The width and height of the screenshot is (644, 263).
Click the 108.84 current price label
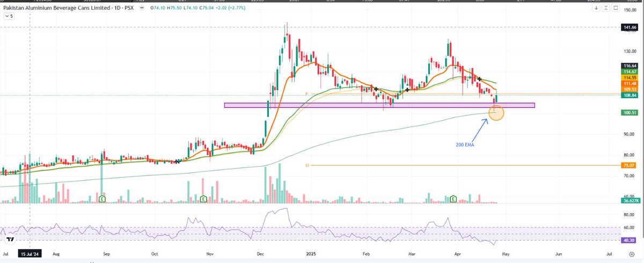630,96
